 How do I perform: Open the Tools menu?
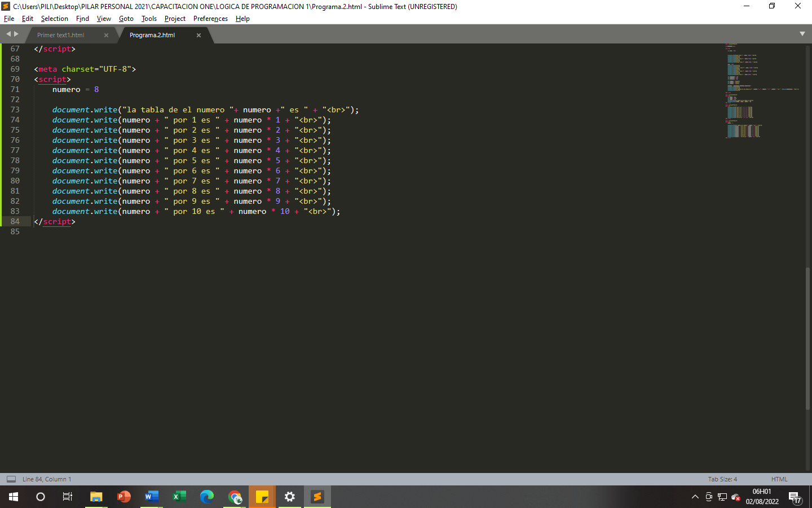149,19
